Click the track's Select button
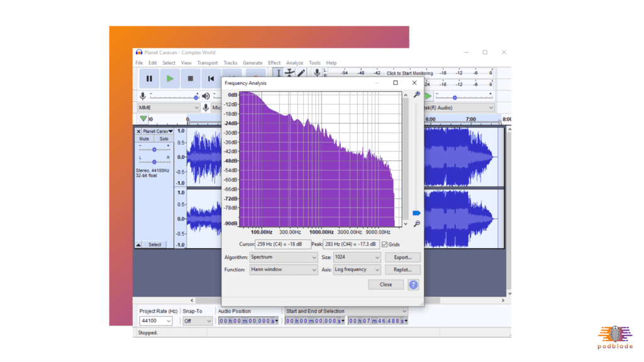644x362 pixels. click(x=155, y=244)
